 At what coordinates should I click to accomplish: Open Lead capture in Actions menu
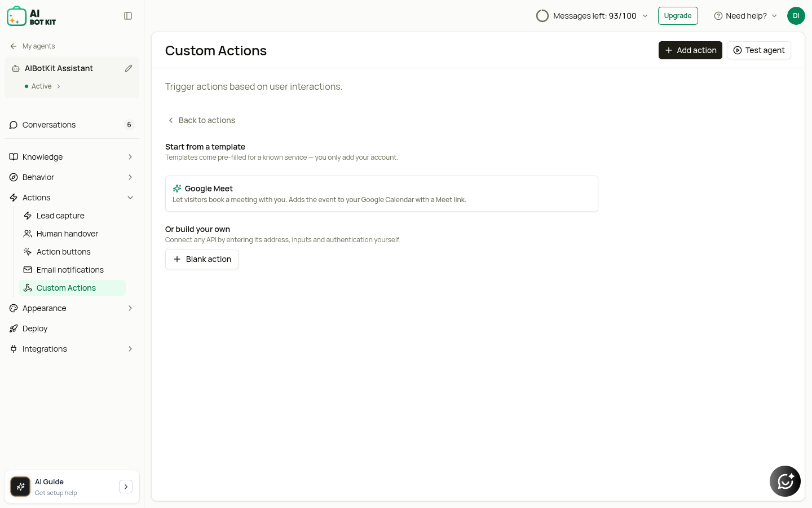[72, 216]
